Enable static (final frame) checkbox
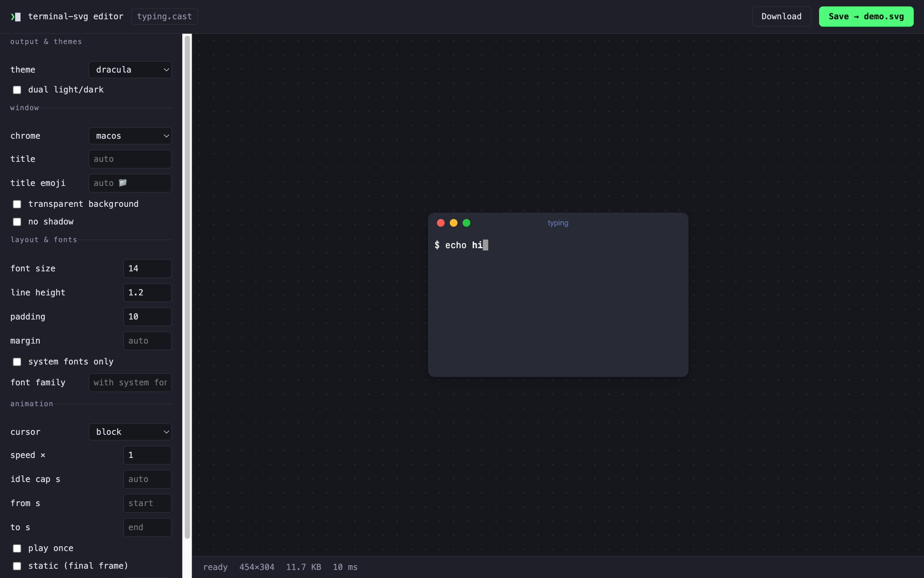The height and width of the screenshot is (578, 924). 17,566
